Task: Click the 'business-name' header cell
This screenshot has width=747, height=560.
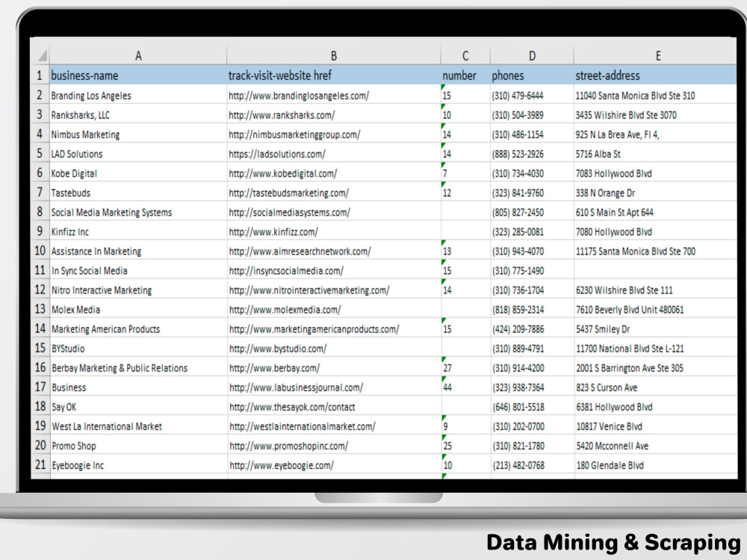Action: (x=138, y=75)
